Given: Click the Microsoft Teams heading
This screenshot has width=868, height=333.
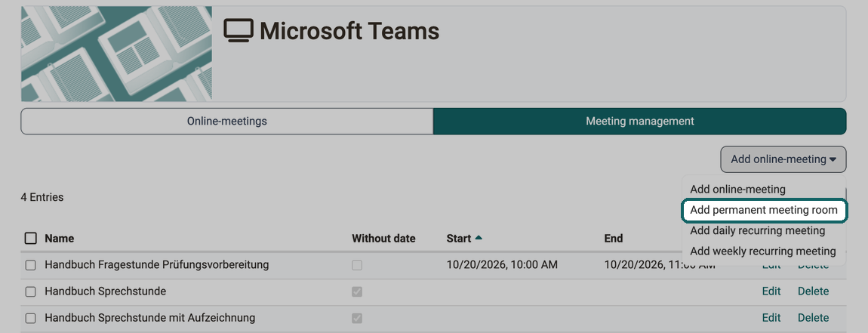Looking at the screenshot, I should pyautogui.click(x=349, y=30).
